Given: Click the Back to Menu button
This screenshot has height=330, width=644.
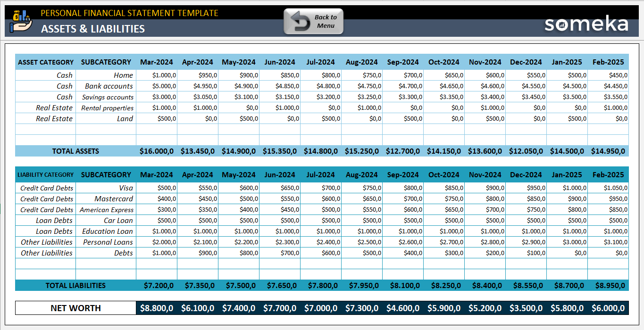Looking at the screenshot, I should [313, 21].
